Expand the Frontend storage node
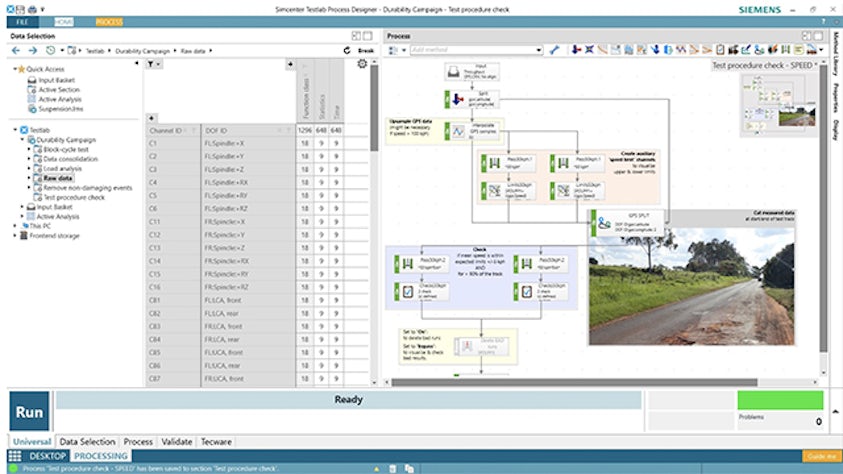This screenshot has height=474, width=843. (15, 235)
